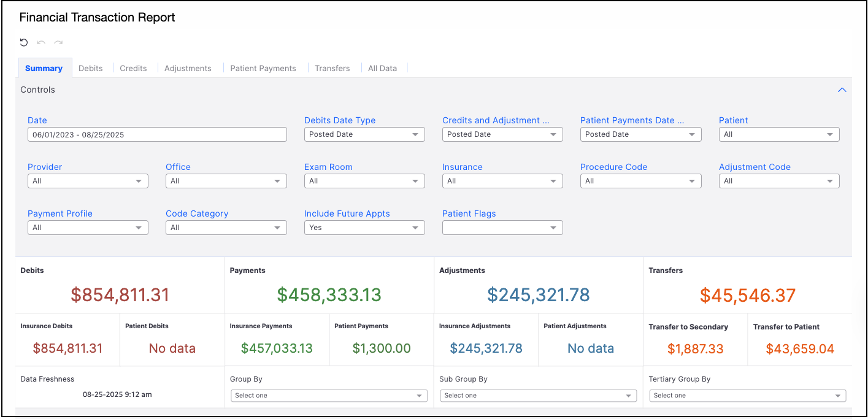The height and width of the screenshot is (419, 868).
Task: Click the reset/revert icon under the title
Action: point(24,42)
